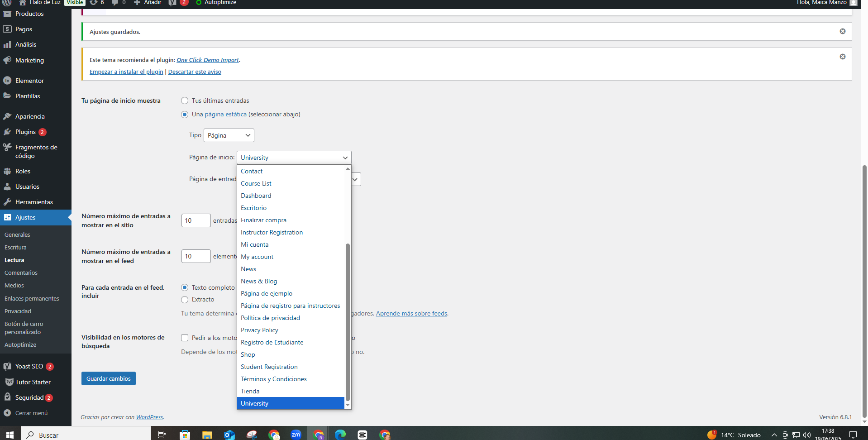
Task: Dismiss the Ajustes guardados notice
Action: point(843,31)
